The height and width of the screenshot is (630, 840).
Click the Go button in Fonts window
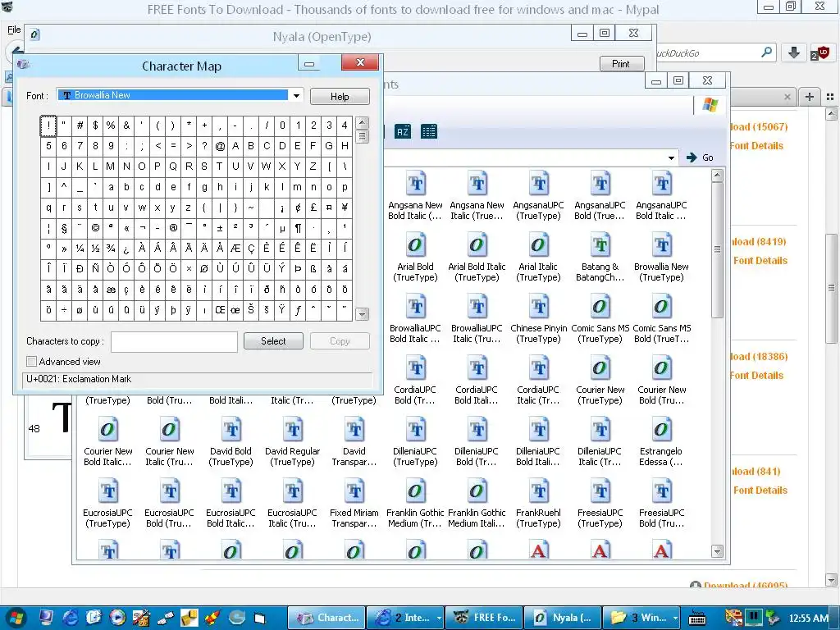click(700, 157)
